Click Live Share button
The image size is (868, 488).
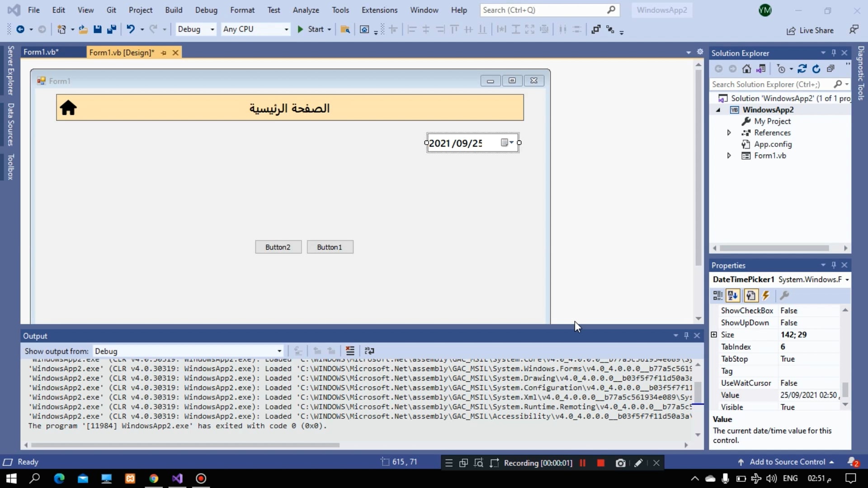tap(810, 30)
